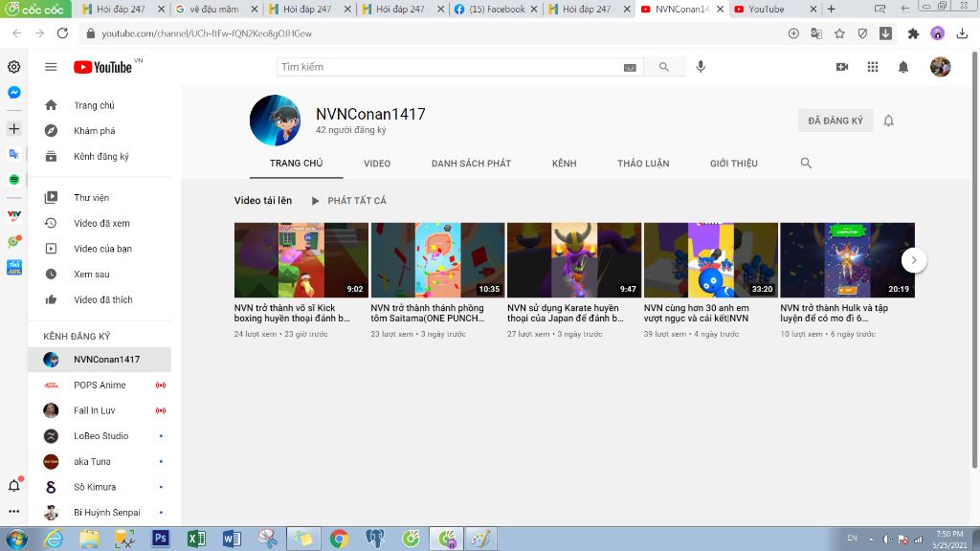Switch to the Facebook browser tab
The image size is (980, 551).
coord(497,9)
